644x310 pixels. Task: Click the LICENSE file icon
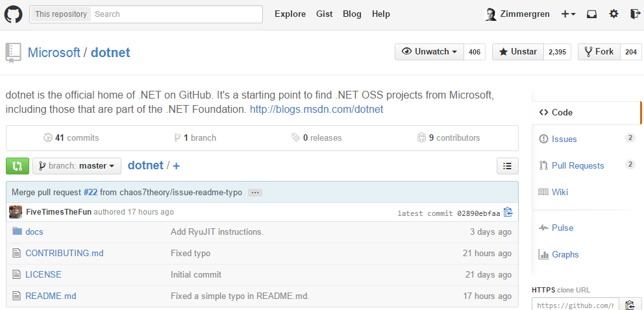pyautogui.click(x=16, y=274)
